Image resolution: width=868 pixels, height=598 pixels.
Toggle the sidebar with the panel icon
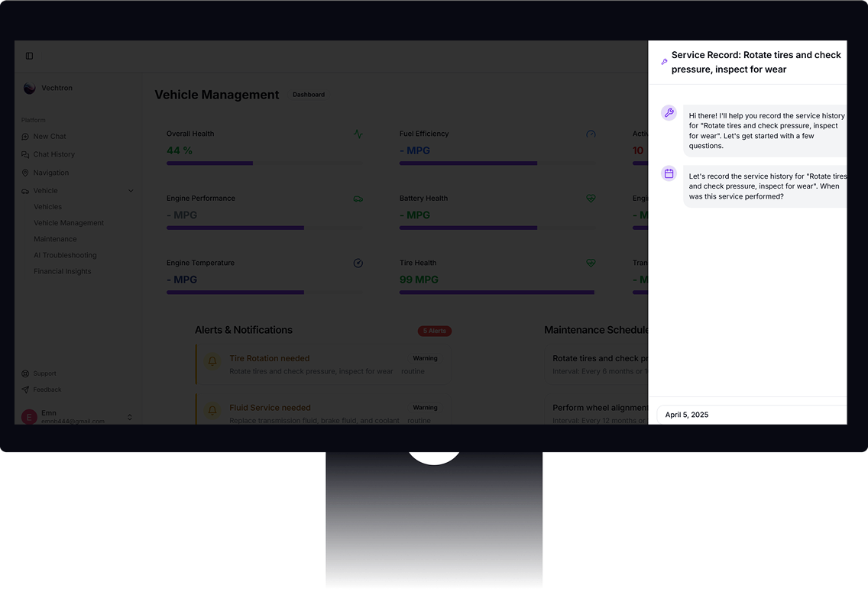coord(29,55)
